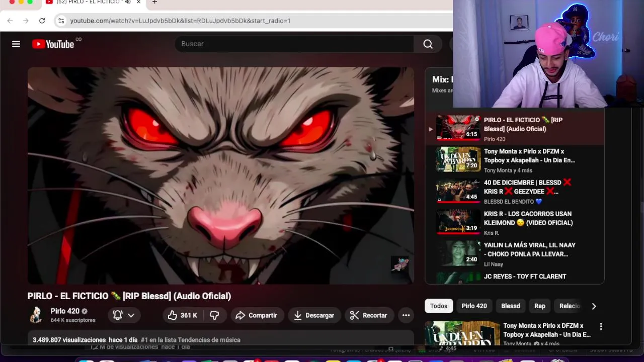Share the video via Compartir
The width and height of the screenshot is (644, 362).
tap(256, 315)
